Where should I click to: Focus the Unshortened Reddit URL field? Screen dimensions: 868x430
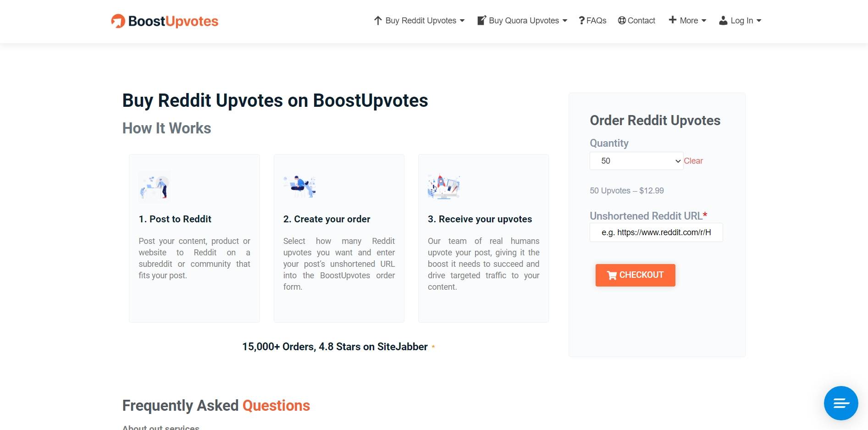click(x=656, y=232)
